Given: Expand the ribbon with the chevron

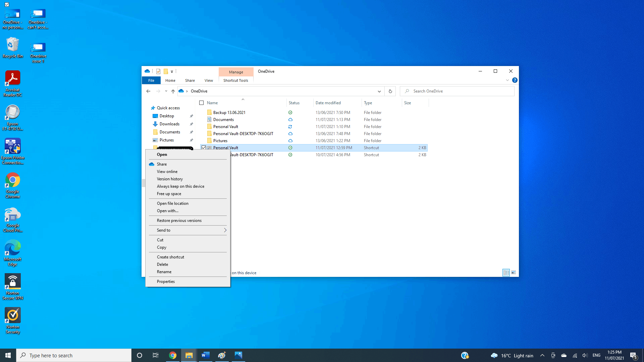Looking at the screenshot, I should click(x=507, y=80).
